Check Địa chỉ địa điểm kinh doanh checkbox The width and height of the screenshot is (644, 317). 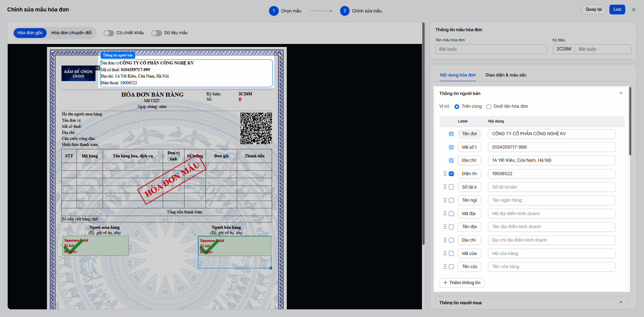451,240
